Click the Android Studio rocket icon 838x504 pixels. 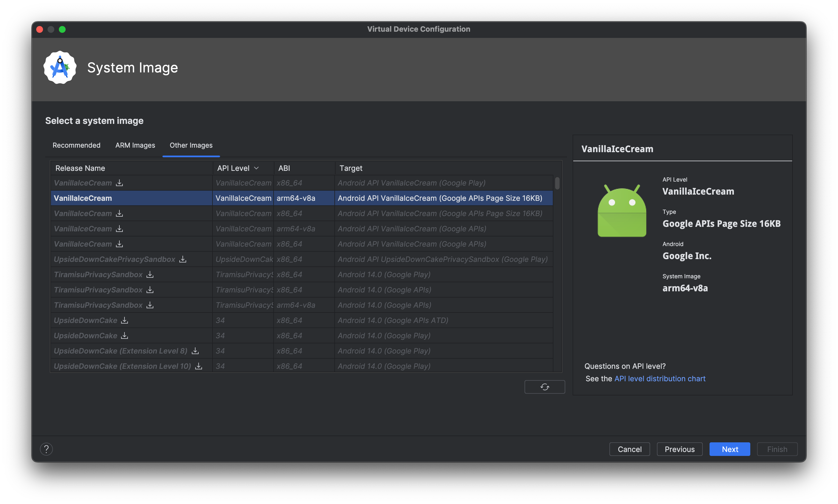pos(61,67)
